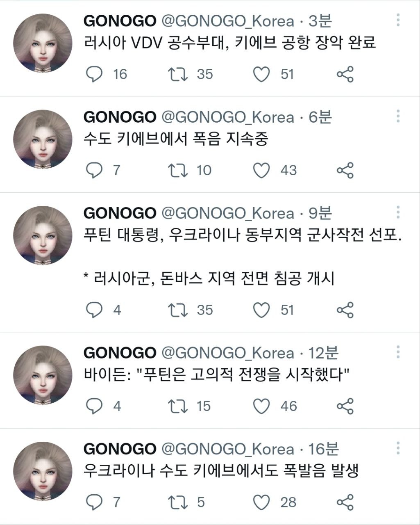This screenshot has width=420, height=525.
Task: Open the GONOGO display name on 12분 tweet
Action: [120, 353]
